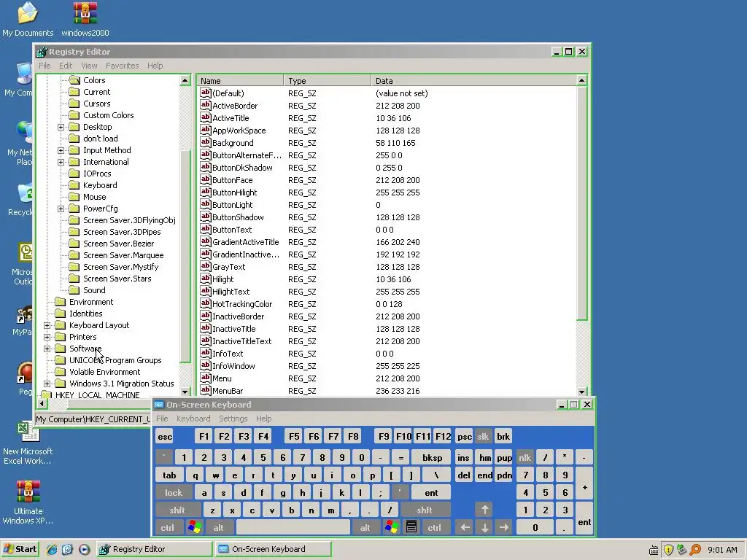Click the magnifier tray icon

[695, 550]
